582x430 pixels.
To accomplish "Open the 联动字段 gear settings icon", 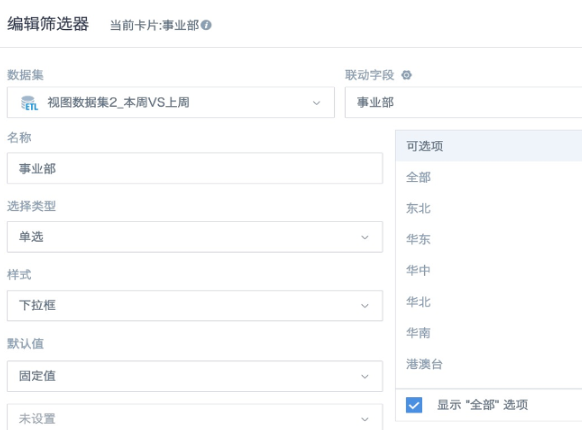I will pos(406,75).
